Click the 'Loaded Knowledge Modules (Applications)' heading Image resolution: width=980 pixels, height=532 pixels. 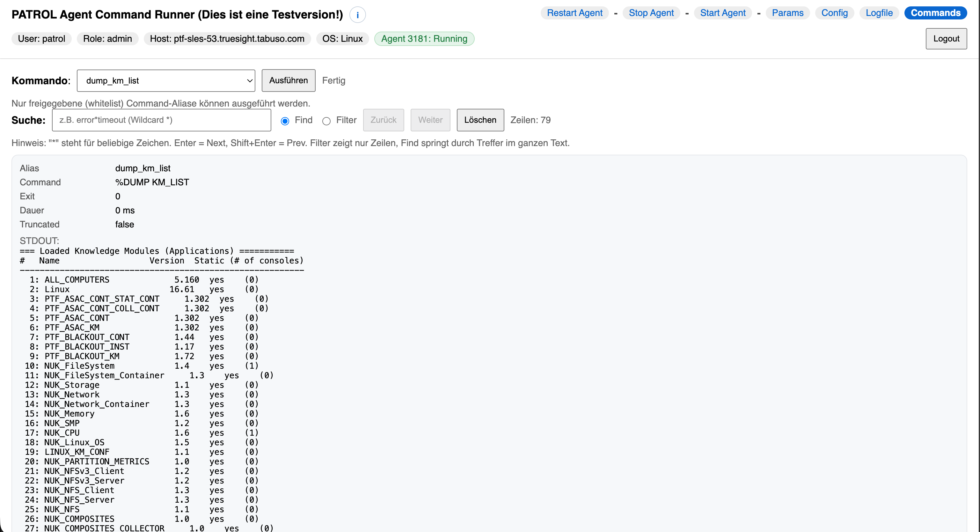tap(136, 251)
